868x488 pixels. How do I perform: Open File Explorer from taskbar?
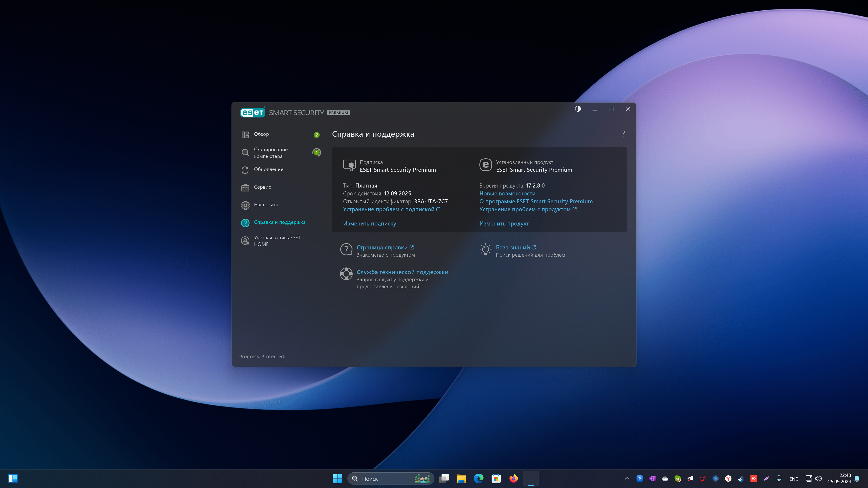461,479
